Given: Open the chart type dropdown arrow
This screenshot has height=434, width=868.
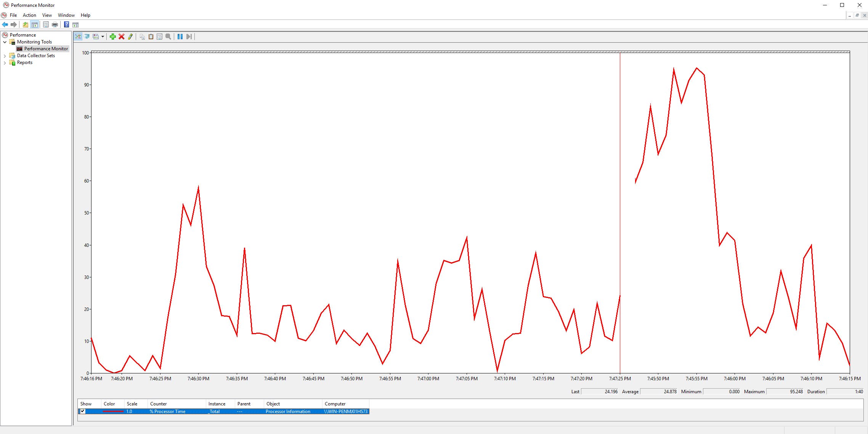Looking at the screenshot, I should coord(103,37).
